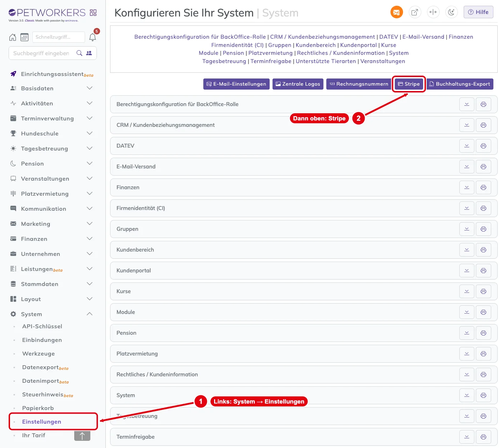Open the home icon in sidebar

[13, 37]
